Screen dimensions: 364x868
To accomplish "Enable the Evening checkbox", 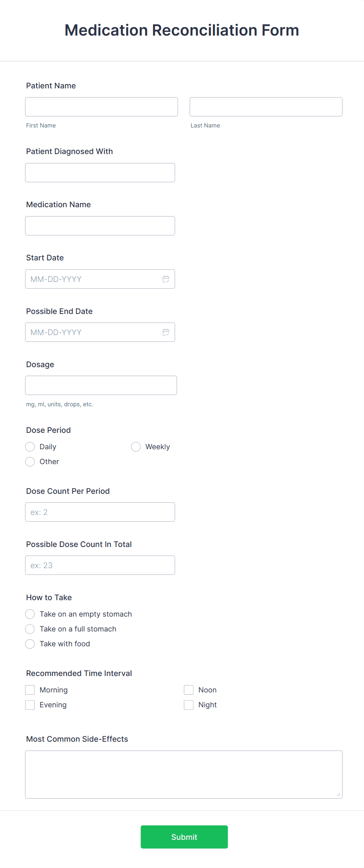I will 30,705.
